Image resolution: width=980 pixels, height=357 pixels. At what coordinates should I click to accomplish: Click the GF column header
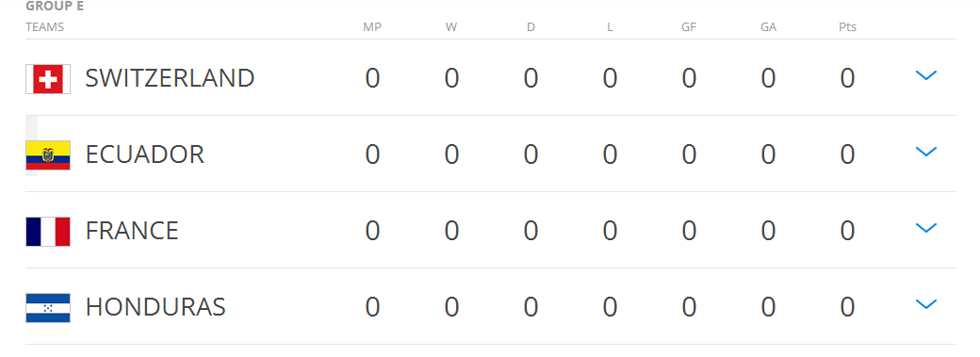[x=689, y=27]
